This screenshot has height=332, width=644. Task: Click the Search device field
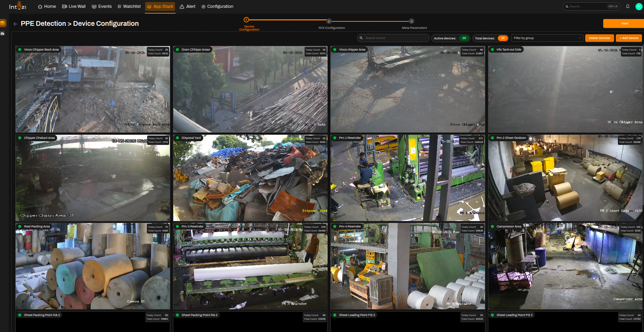[x=393, y=38]
